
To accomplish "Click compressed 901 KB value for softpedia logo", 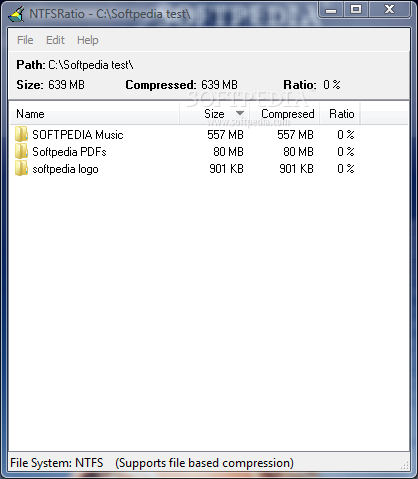I will pos(296,169).
